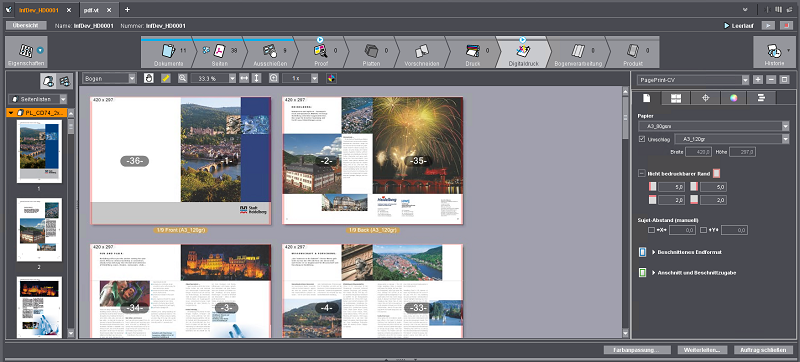800x362 pixels.
Task: Collapse Nicht bedruckbarer Rand section
Action: click(641, 173)
